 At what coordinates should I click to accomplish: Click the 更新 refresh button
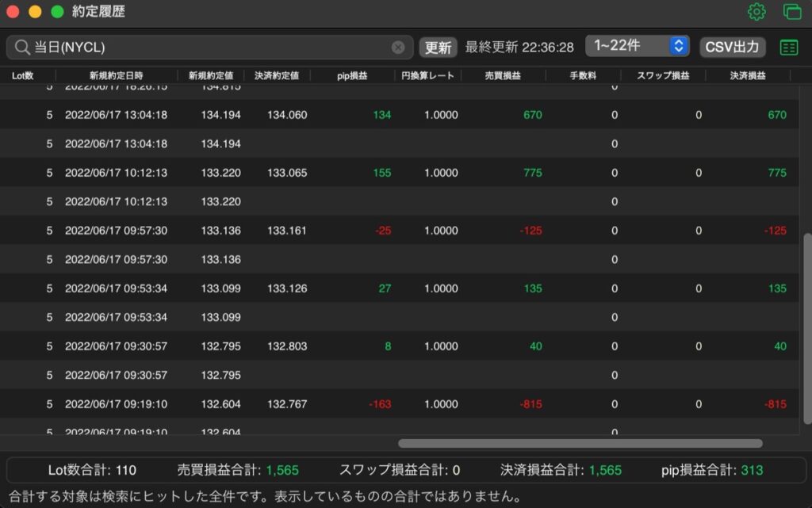(x=438, y=48)
